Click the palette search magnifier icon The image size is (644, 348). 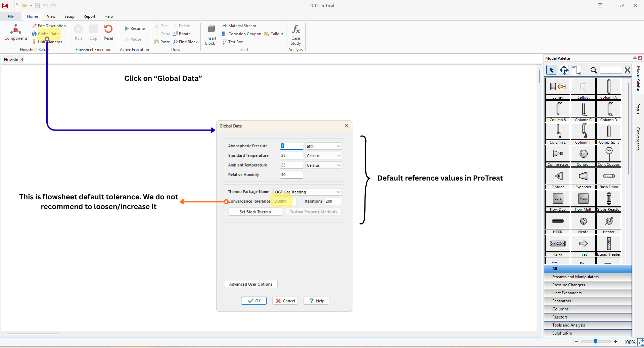(x=593, y=70)
